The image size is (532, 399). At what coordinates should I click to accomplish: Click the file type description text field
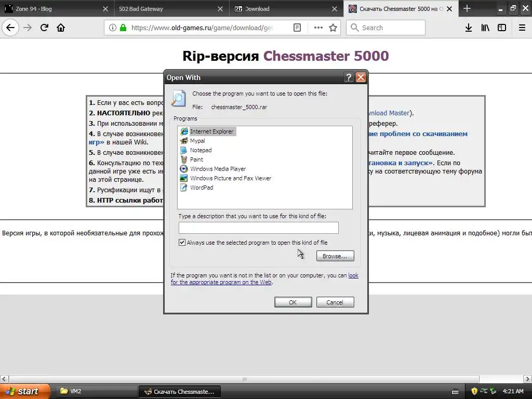pyautogui.click(x=259, y=228)
